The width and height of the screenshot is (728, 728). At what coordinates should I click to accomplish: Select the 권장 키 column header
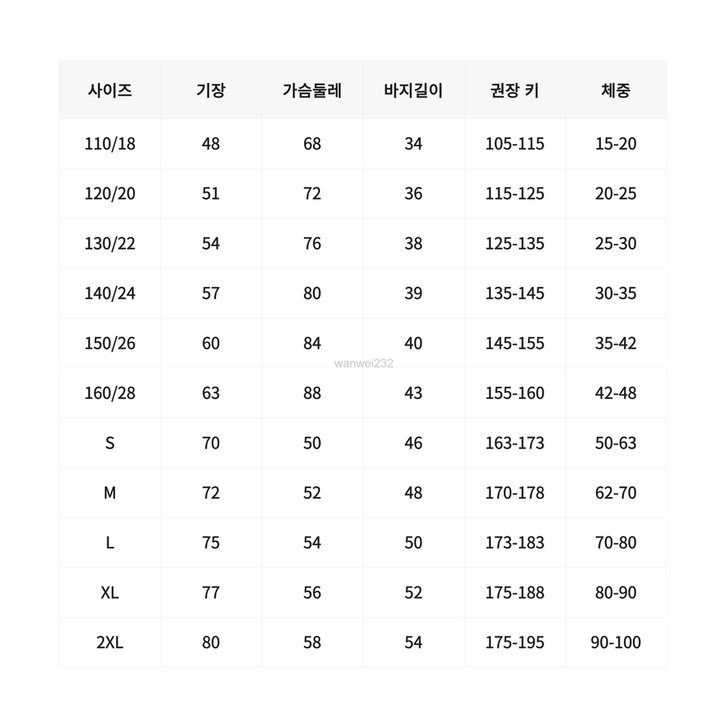(x=515, y=91)
